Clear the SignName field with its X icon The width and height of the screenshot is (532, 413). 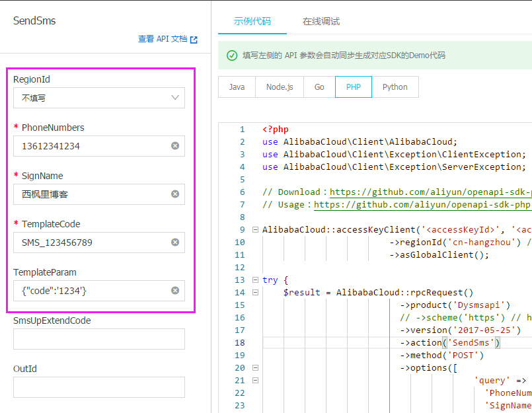[x=175, y=194]
